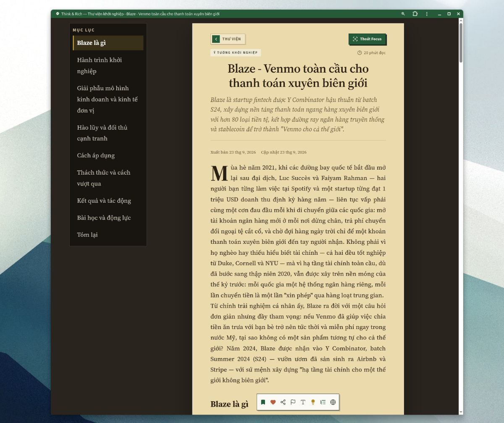
Task: Click the globe language icon
Action: click(333, 402)
